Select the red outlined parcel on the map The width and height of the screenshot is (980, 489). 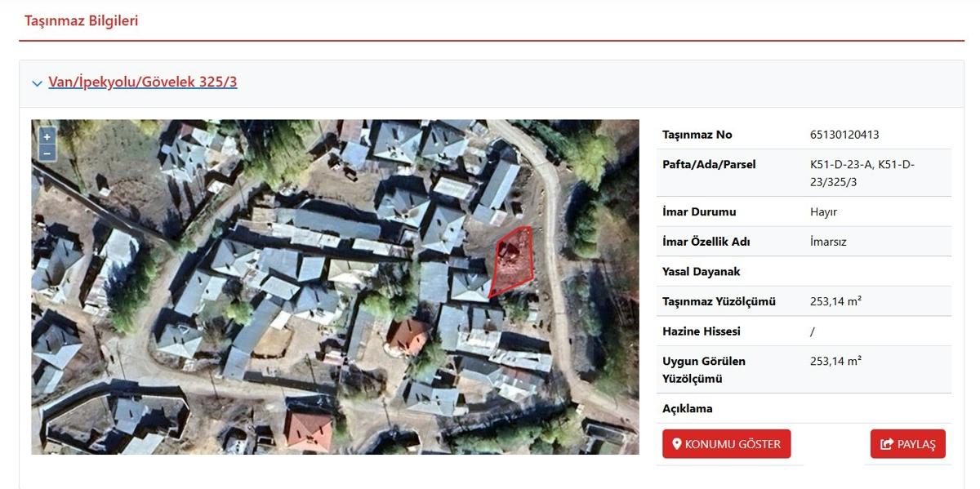(511, 261)
